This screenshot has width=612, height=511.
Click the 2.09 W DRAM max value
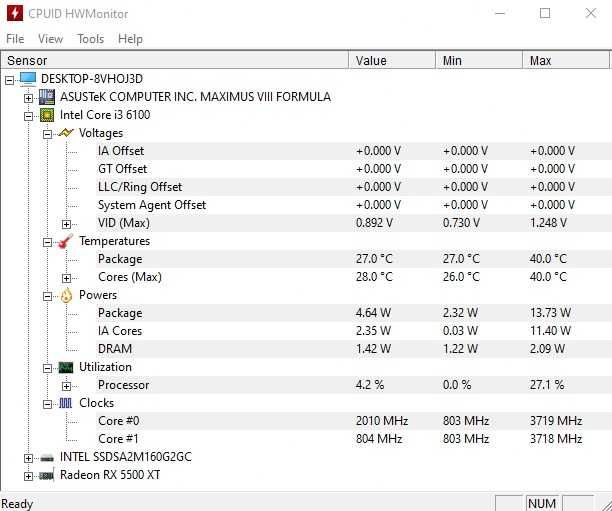pos(547,349)
